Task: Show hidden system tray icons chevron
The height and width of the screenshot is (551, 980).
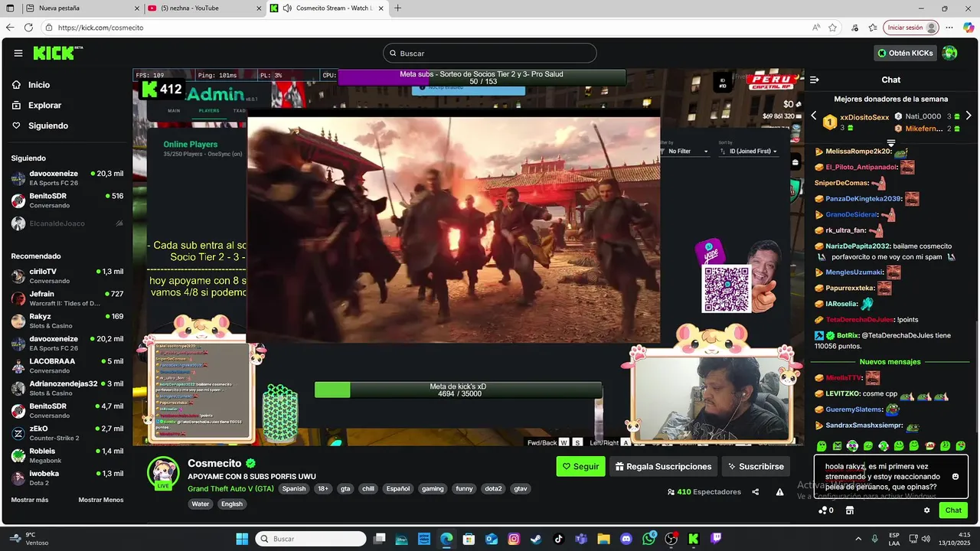Action: pos(857,539)
